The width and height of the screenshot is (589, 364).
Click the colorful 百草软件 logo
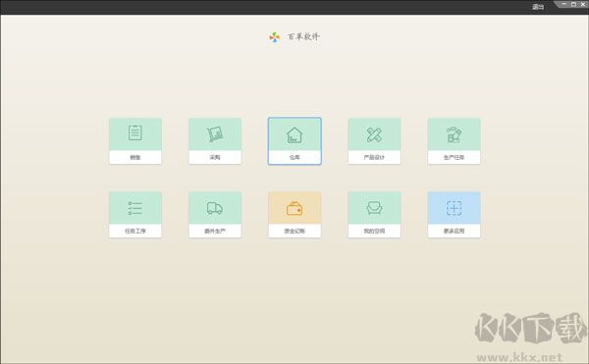(275, 37)
